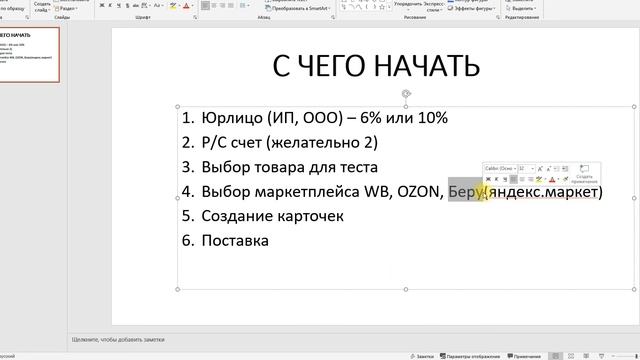Switch to Normal view in status bar

tap(556, 356)
